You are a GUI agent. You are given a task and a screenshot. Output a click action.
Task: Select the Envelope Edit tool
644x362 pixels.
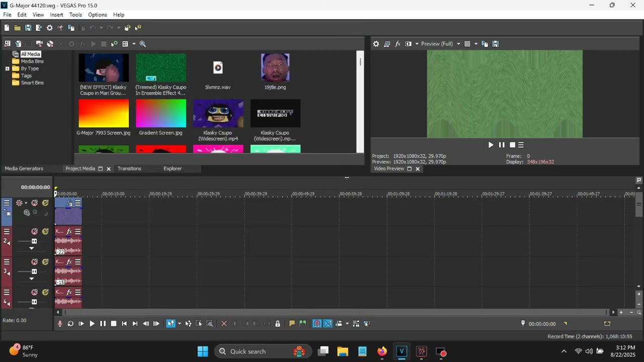[188, 324]
